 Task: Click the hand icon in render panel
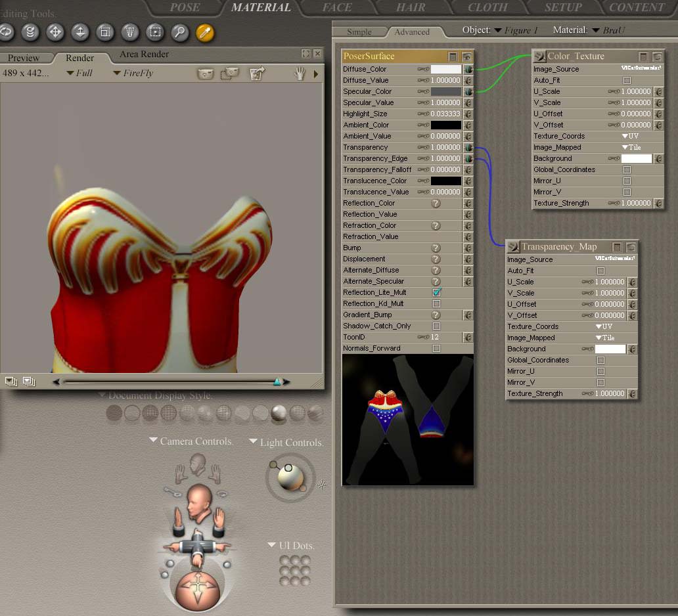point(300,74)
